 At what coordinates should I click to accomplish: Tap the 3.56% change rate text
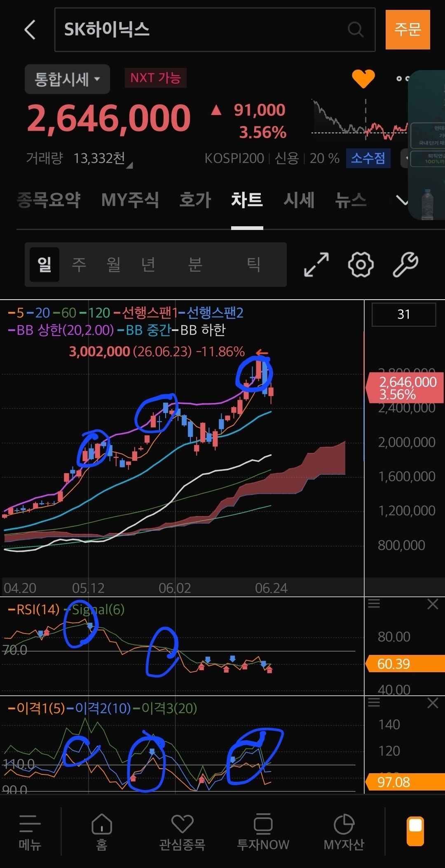click(262, 132)
